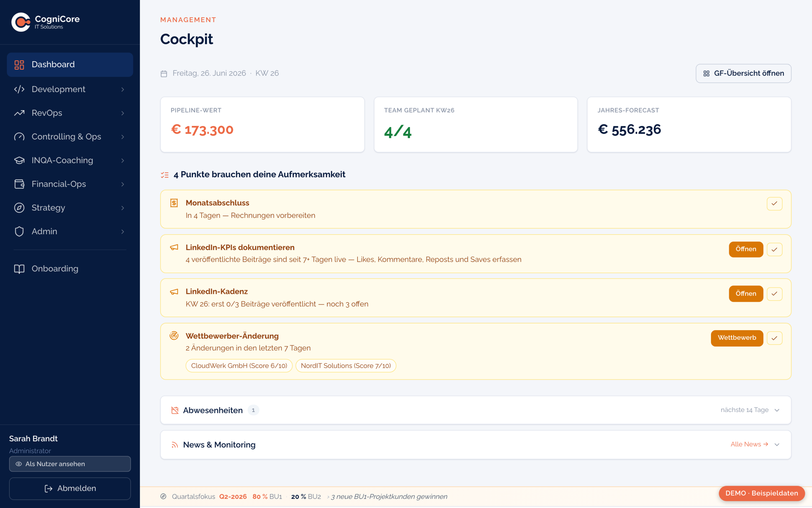Viewport: 812px width, 508px height.
Task: Click the logout arrow icon in Abmelden
Action: coord(49,489)
